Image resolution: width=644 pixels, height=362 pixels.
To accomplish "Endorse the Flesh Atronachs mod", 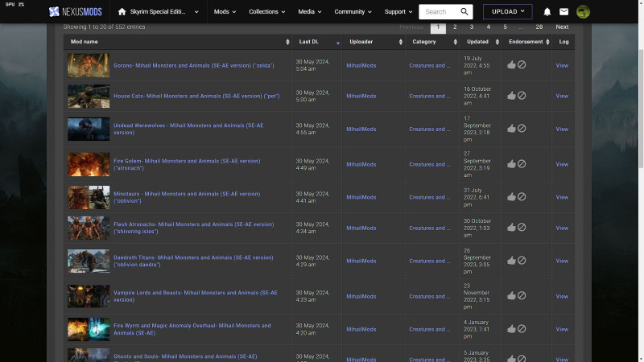I will (511, 227).
